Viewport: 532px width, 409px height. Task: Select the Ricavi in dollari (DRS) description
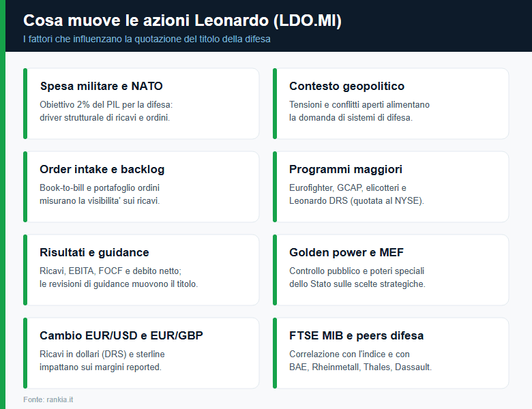click(102, 360)
